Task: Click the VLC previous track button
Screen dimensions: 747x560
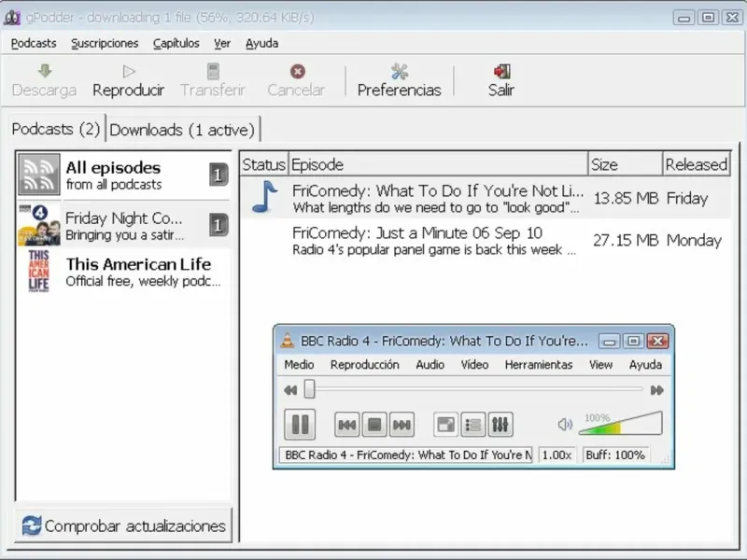Action: pyautogui.click(x=346, y=425)
